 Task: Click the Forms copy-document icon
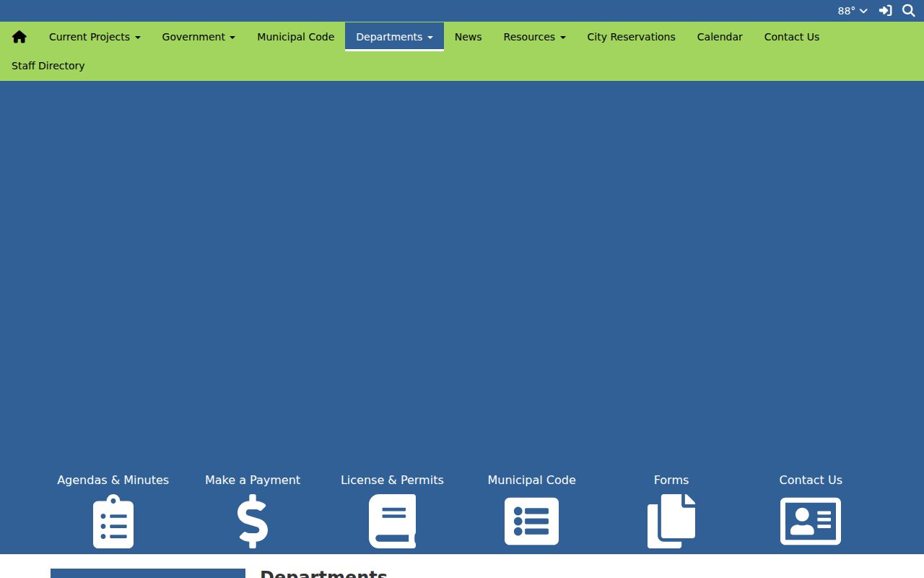coord(671,521)
